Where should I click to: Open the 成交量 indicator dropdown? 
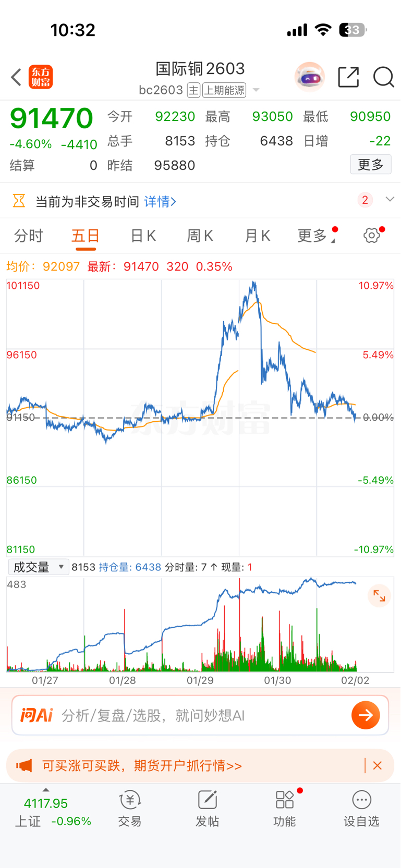tap(39, 567)
